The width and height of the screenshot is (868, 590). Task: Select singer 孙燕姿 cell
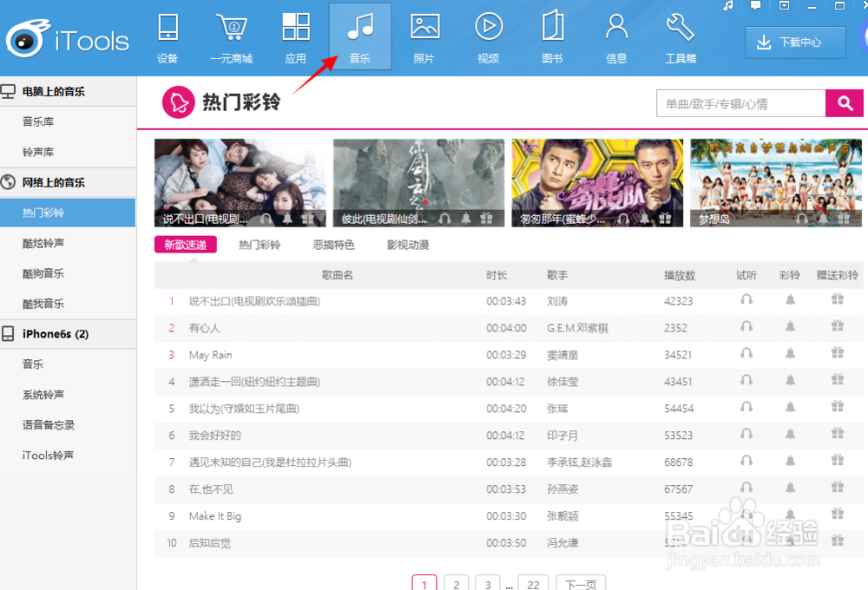pos(562,489)
